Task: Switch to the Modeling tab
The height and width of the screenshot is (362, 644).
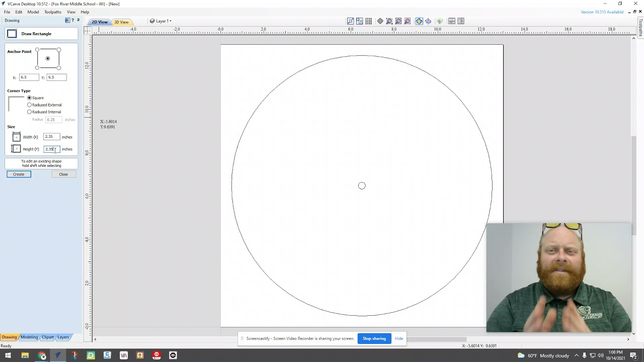Action: [x=29, y=337]
